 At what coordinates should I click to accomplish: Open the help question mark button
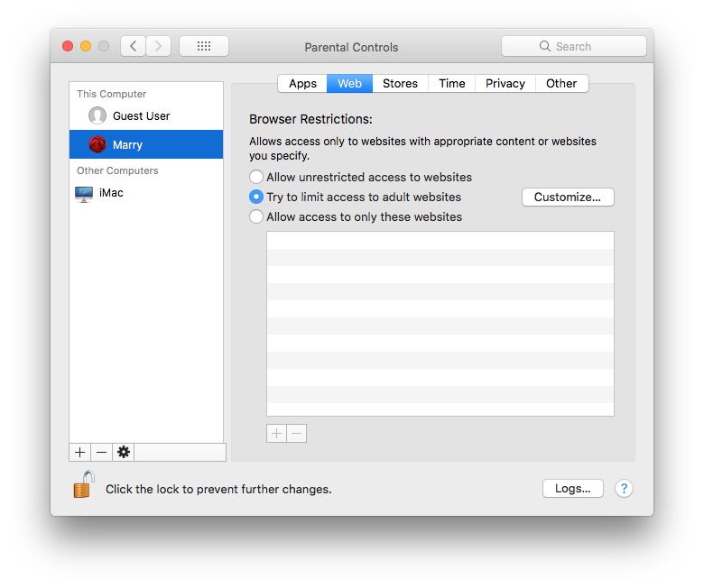pyautogui.click(x=624, y=489)
